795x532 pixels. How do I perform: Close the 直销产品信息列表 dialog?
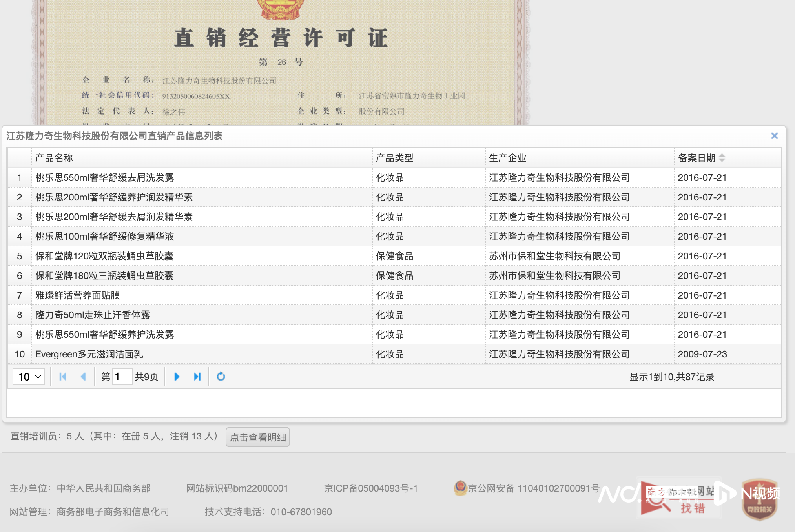[774, 136]
